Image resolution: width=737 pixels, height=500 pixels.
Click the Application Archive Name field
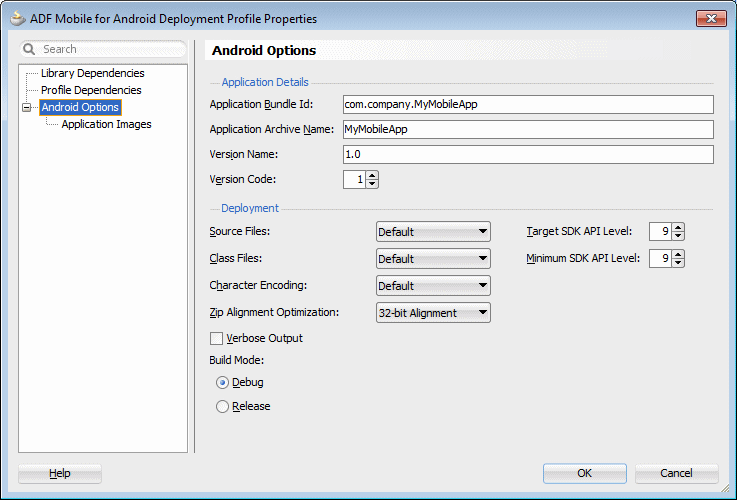[528, 129]
